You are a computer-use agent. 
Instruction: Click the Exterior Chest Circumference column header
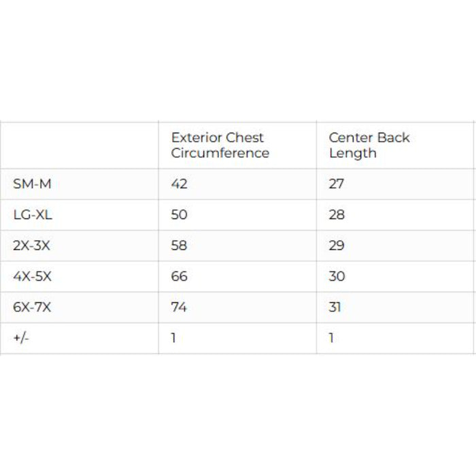click(220, 145)
